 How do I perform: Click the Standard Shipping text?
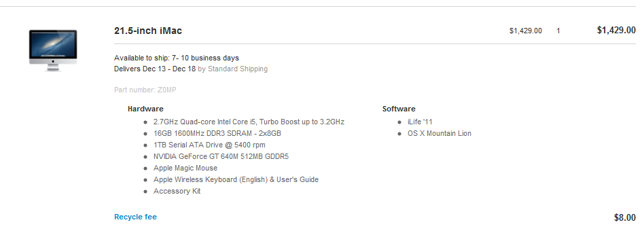tap(237, 69)
